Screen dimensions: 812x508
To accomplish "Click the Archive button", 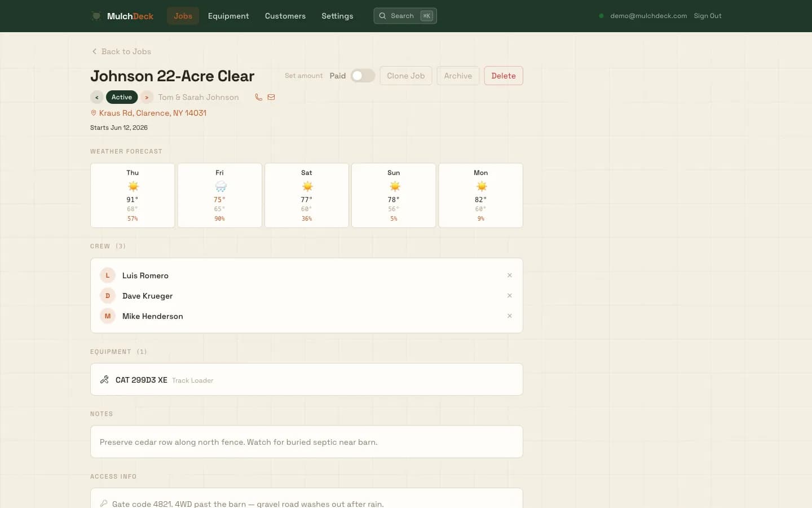I will [x=458, y=76].
